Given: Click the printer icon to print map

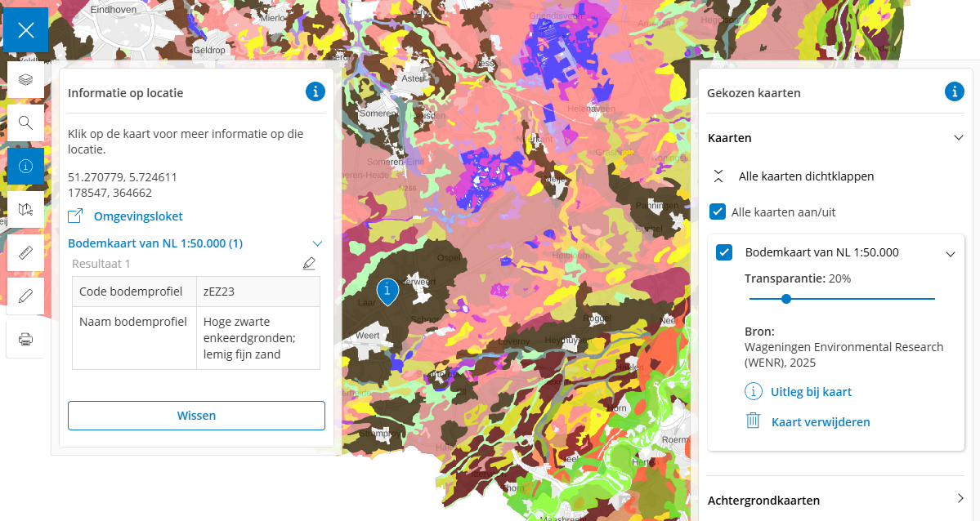Looking at the screenshot, I should (25, 339).
